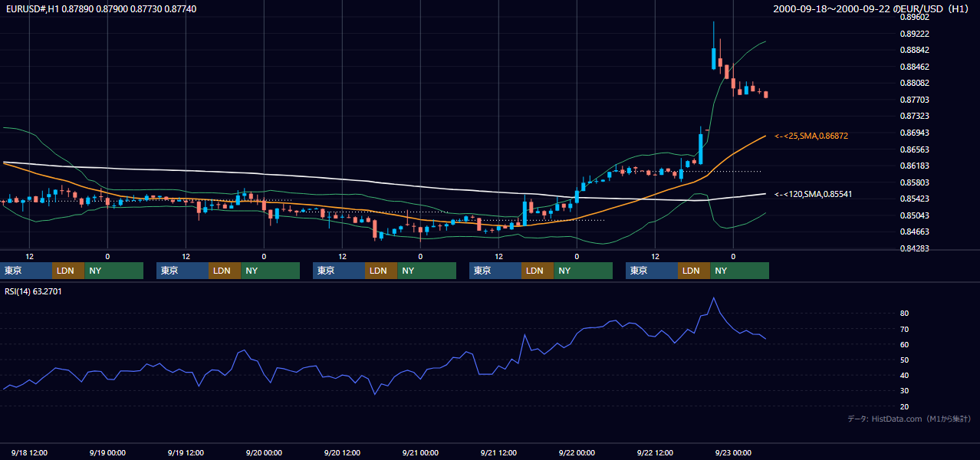The height and width of the screenshot is (460, 980).
Task: Click the NY session bar for 9/22
Action: point(739,271)
